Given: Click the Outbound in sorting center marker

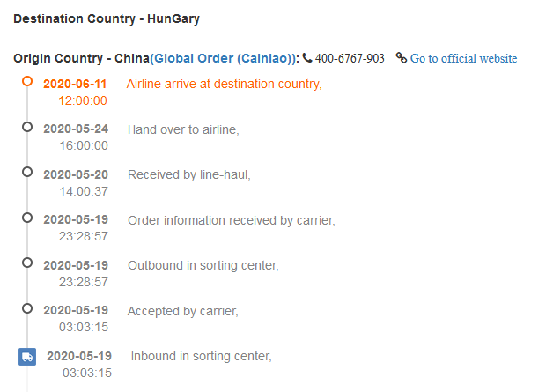Looking at the screenshot, I should tap(27, 263).
